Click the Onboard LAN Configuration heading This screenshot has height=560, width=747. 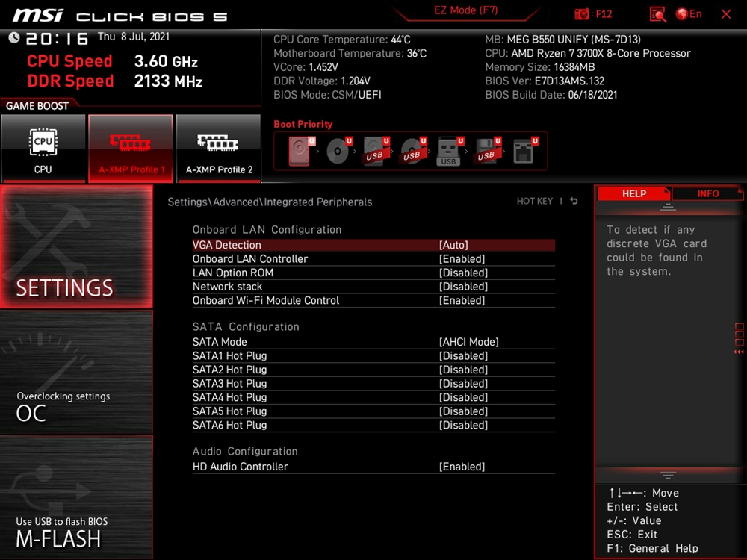(267, 229)
